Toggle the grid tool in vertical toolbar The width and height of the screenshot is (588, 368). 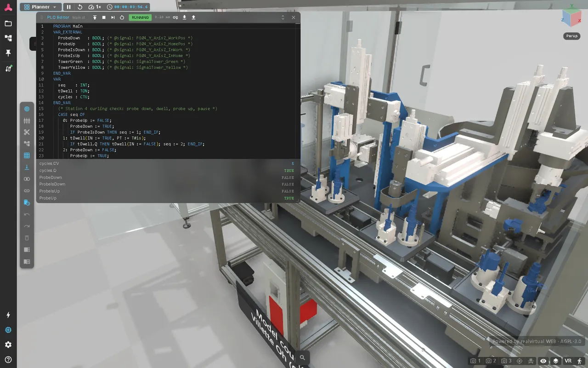[27, 155]
